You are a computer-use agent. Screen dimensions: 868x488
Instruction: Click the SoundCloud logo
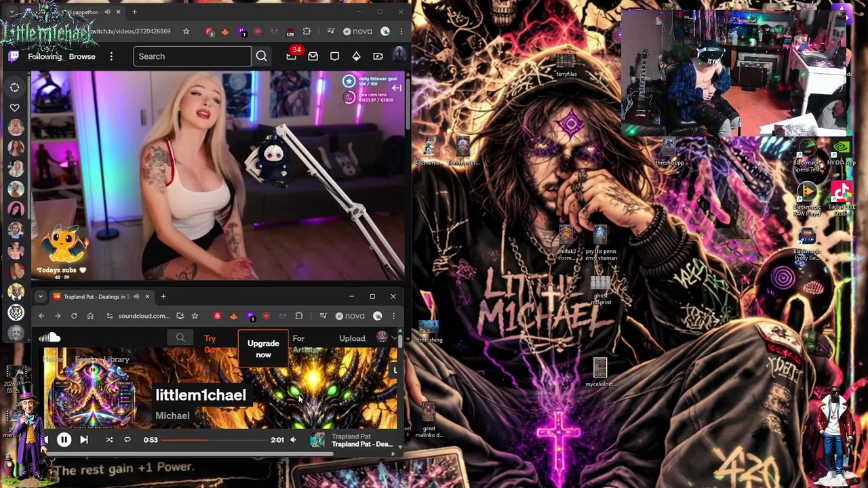(x=50, y=338)
